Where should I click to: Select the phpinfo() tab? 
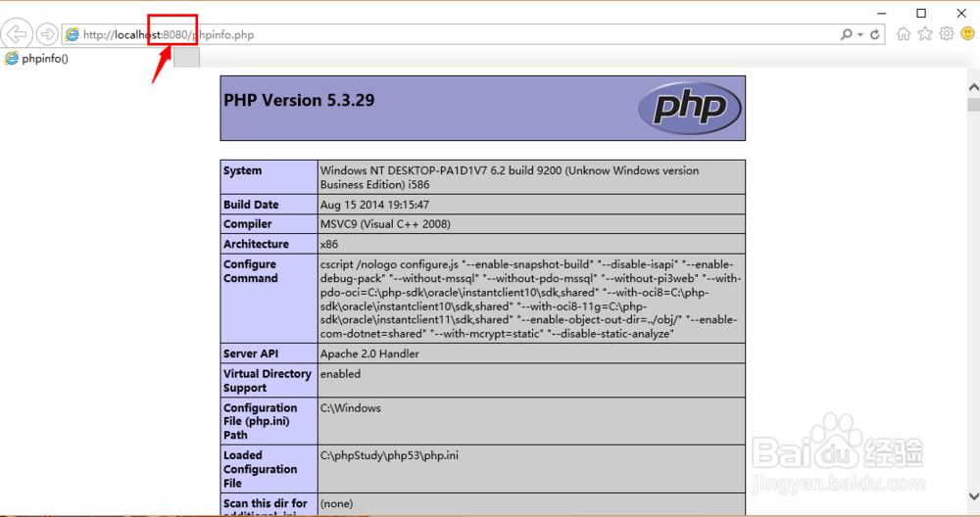(44, 59)
